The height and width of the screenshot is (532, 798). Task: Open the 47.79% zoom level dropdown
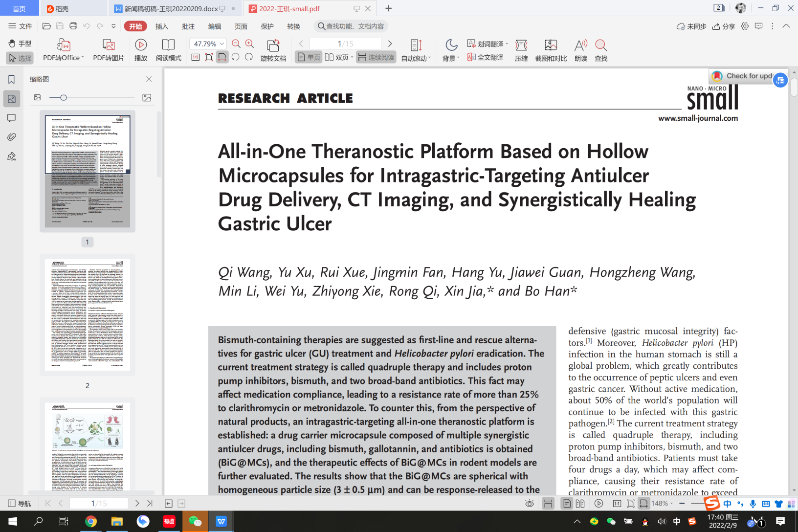[222, 44]
